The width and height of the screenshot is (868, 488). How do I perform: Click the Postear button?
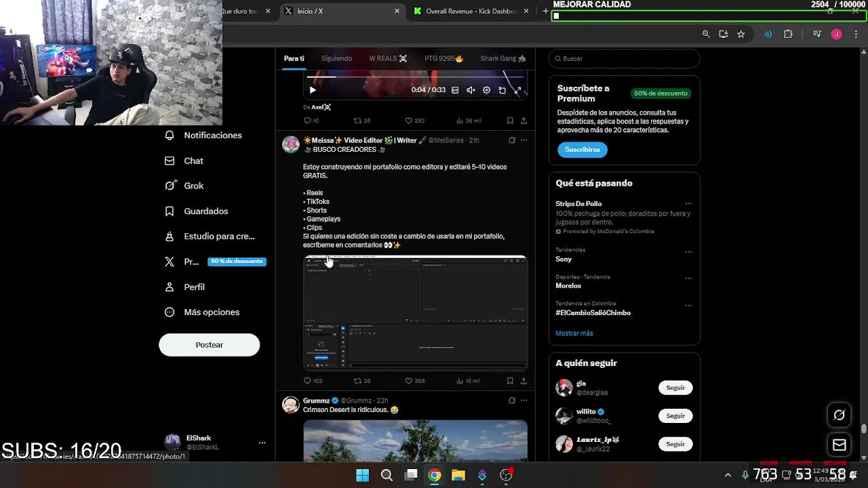pyautogui.click(x=209, y=345)
